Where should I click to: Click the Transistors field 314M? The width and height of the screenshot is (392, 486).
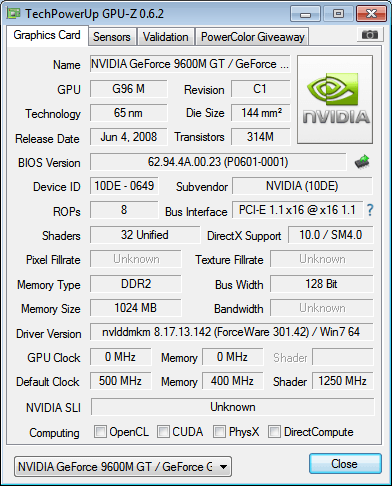click(260, 137)
